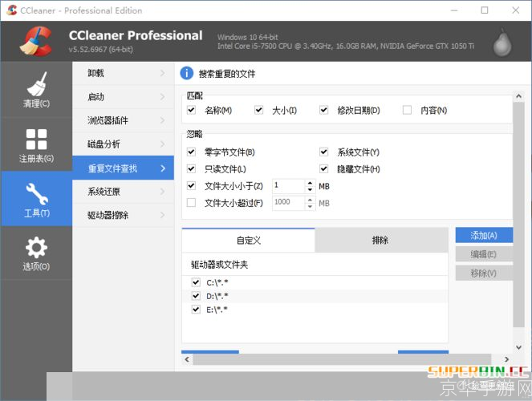Select the 工具(T) tools section

click(36, 199)
